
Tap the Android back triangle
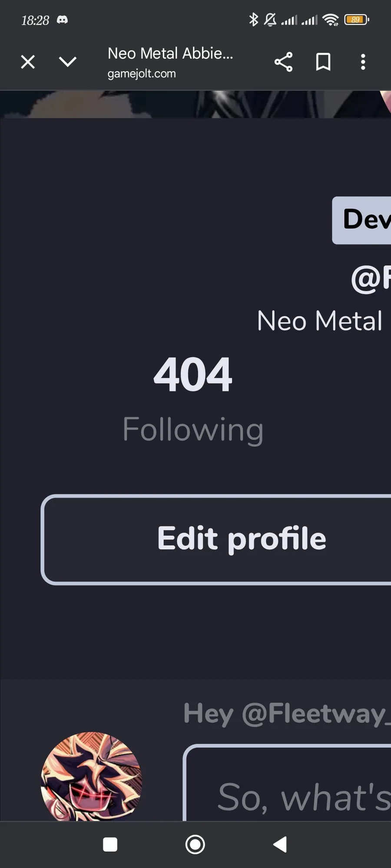point(280,845)
